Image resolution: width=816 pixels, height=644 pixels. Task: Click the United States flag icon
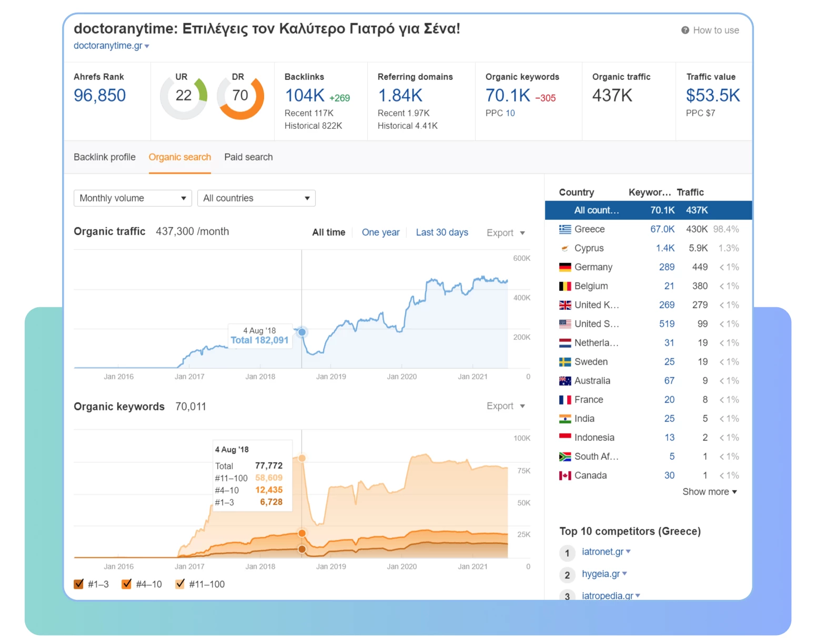(x=565, y=324)
